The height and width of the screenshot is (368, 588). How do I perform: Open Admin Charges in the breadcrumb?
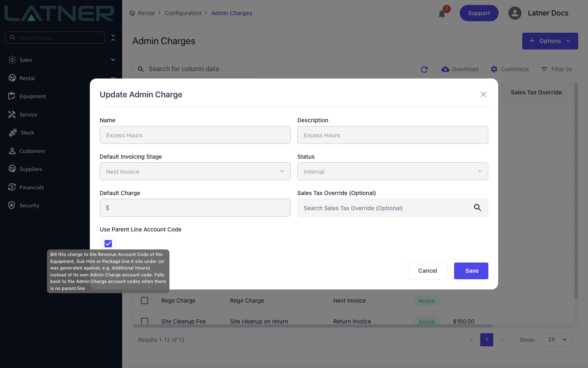pyautogui.click(x=232, y=13)
